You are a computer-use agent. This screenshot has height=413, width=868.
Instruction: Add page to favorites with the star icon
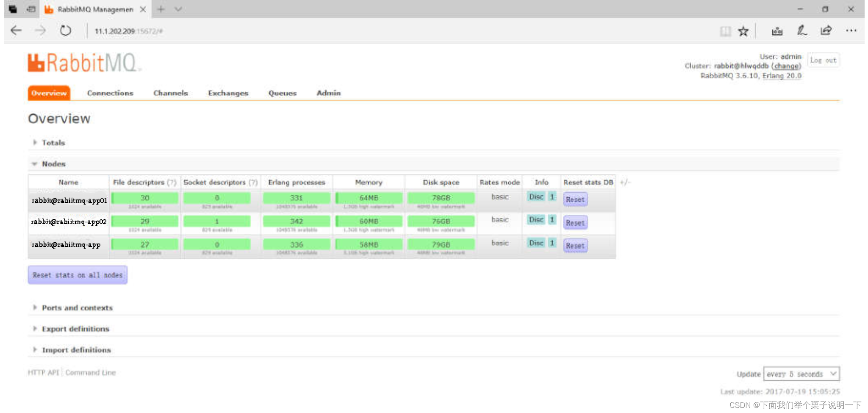(x=743, y=31)
